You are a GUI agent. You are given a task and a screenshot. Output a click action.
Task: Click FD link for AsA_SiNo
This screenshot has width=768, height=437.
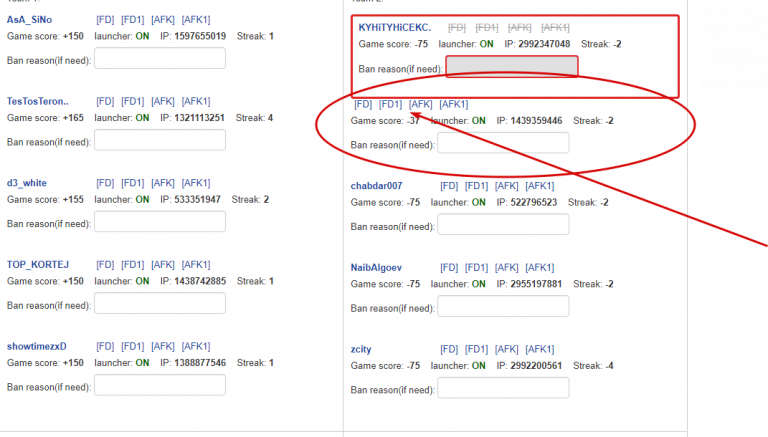(x=105, y=20)
